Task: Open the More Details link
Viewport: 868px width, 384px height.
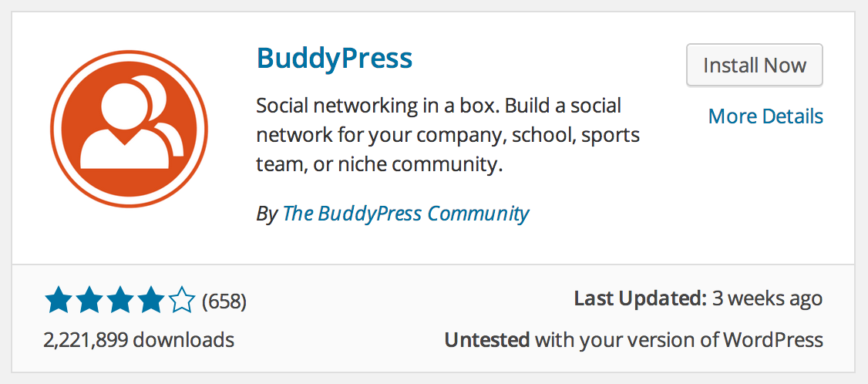Action: click(765, 116)
